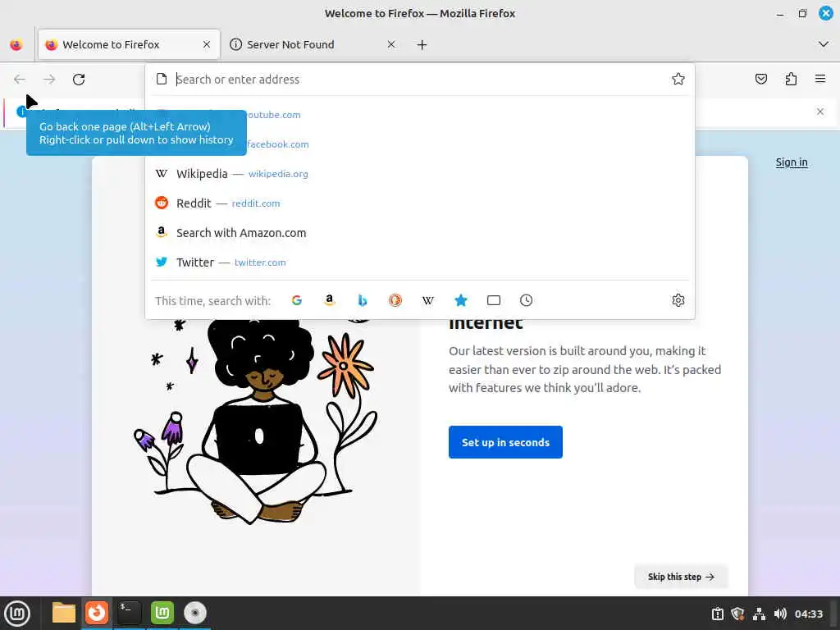Open the security shield tray icon
Screen dimensions: 840x630
pos(737,614)
